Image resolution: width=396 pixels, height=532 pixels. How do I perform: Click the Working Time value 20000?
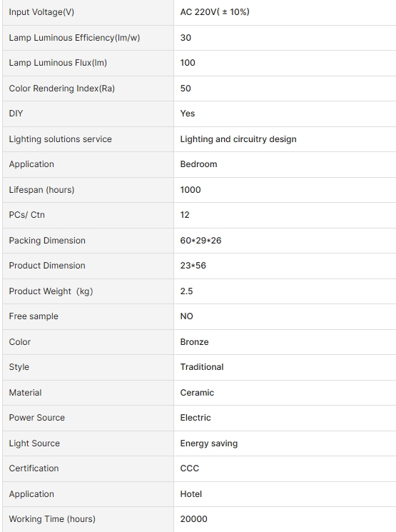(x=193, y=519)
